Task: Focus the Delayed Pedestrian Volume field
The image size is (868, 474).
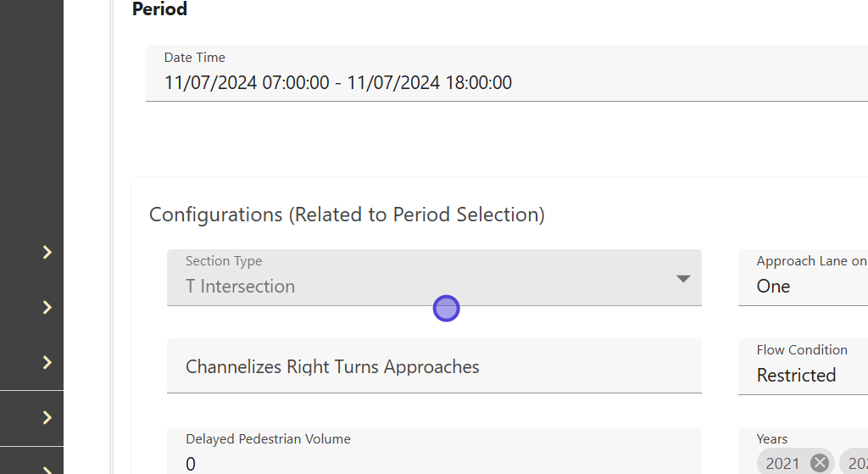Action: point(434,463)
